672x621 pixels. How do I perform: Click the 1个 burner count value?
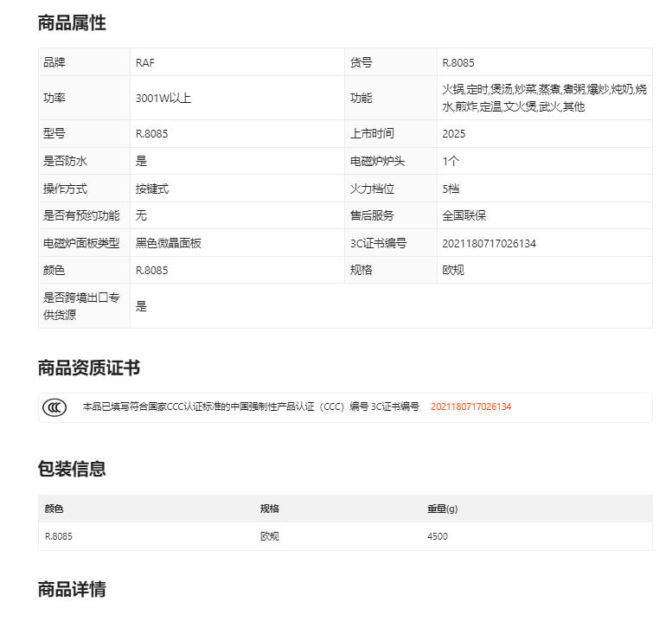coord(451,161)
